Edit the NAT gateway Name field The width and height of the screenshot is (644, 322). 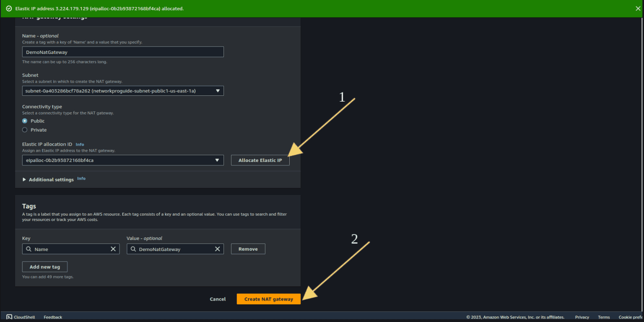pyautogui.click(x=123, y=52)
